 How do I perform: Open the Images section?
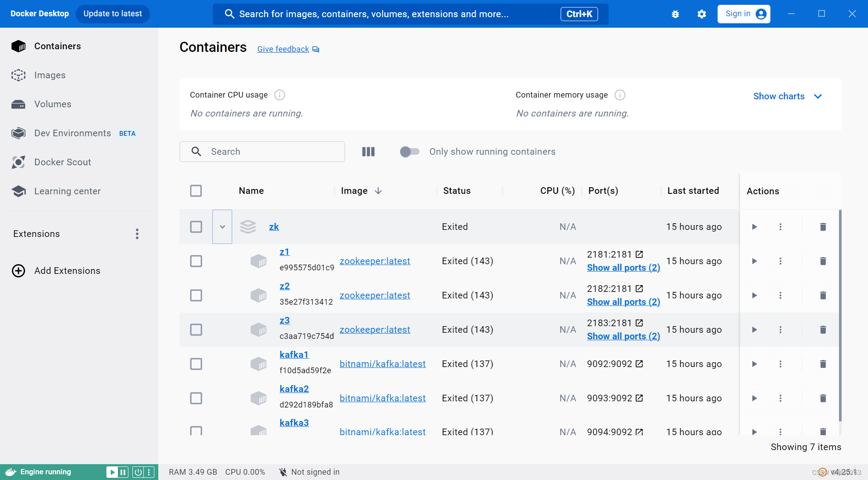pos(50,75)
